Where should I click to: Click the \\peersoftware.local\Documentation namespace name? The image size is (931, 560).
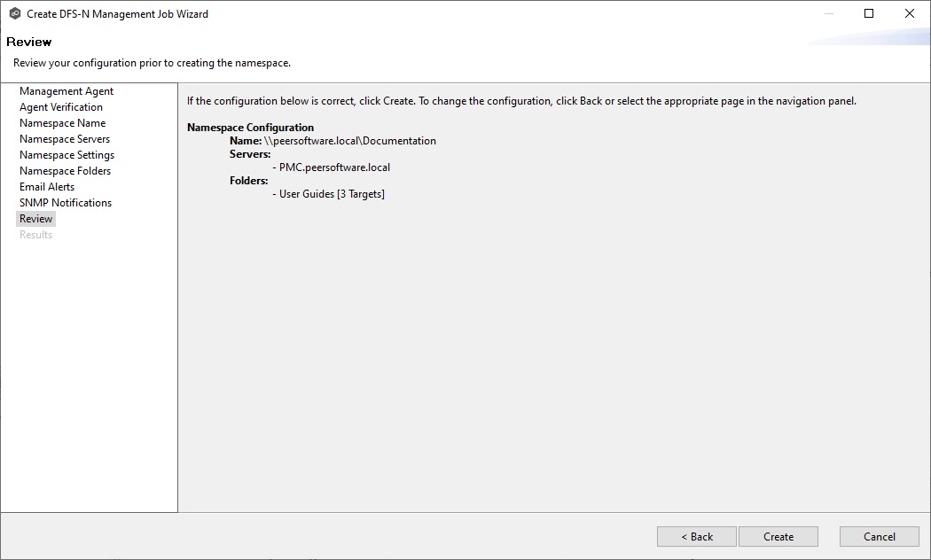pos(350,141)
